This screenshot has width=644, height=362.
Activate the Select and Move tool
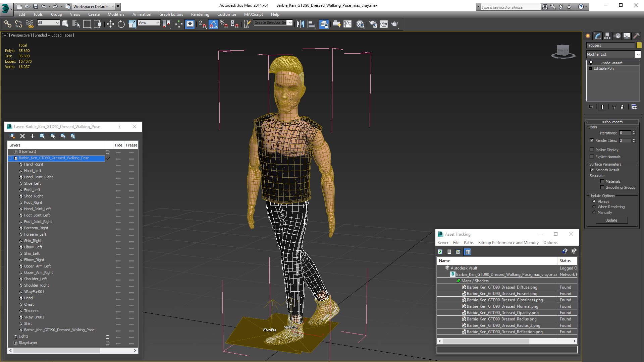coord(110,24)
